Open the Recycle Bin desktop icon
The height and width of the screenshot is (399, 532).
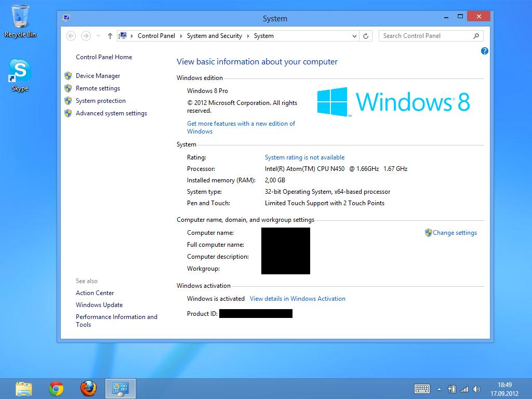pos(20,21)
